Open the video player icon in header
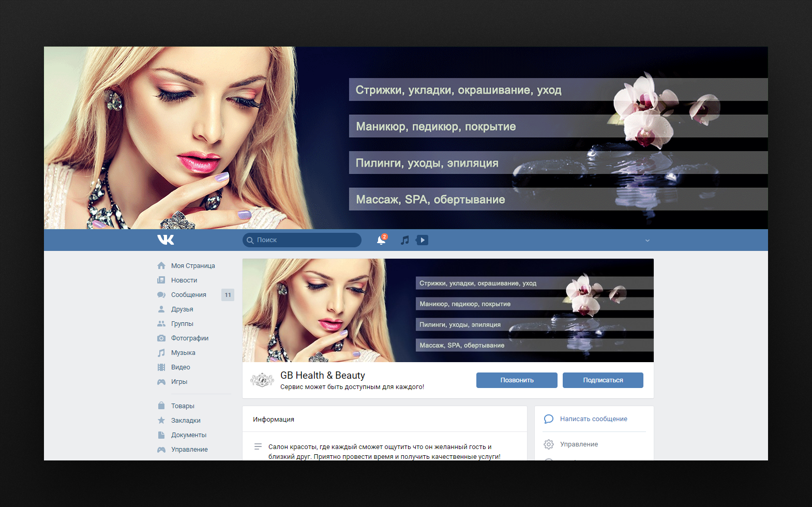 tap(422, 240)
